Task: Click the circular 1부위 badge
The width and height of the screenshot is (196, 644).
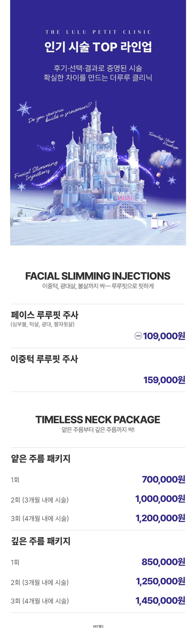Action: (x=138, y=336)
